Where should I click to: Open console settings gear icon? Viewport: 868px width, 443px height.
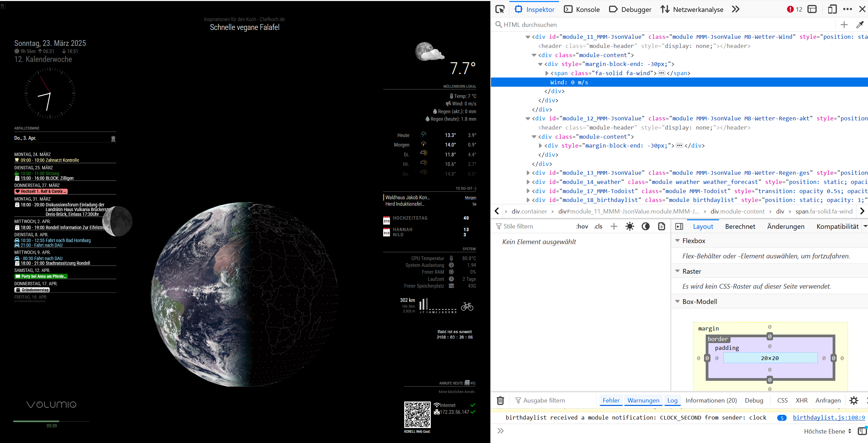[854, 401]
